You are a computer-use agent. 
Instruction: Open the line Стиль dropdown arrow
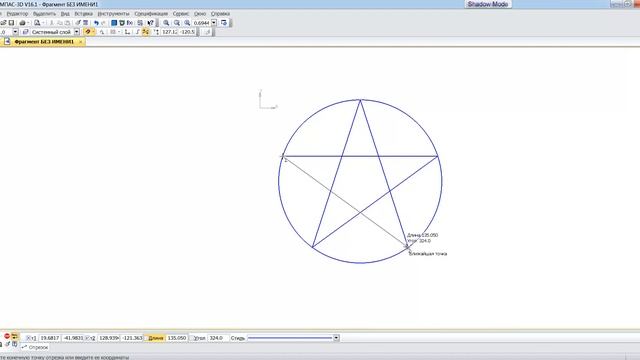tap(336, 338)
